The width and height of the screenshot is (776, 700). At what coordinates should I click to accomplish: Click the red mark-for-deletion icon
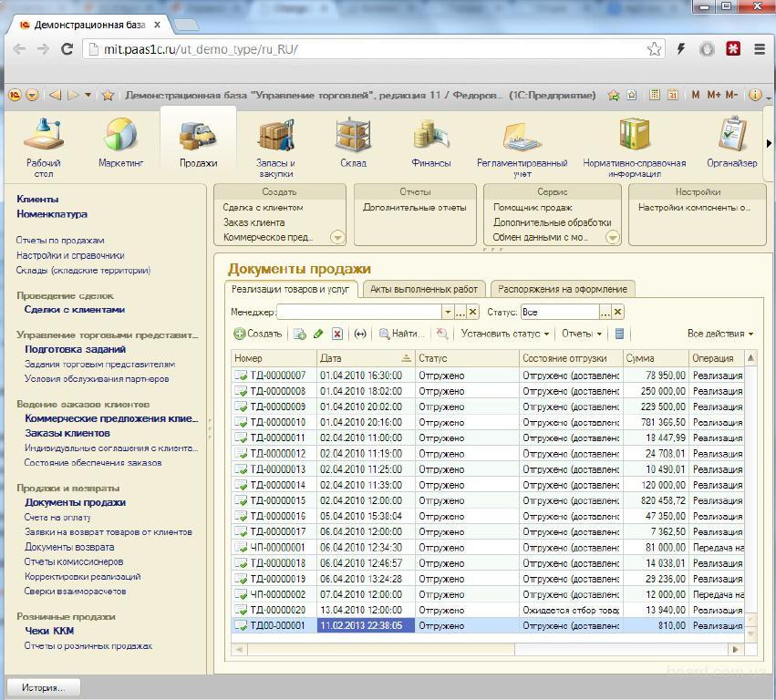337,335
